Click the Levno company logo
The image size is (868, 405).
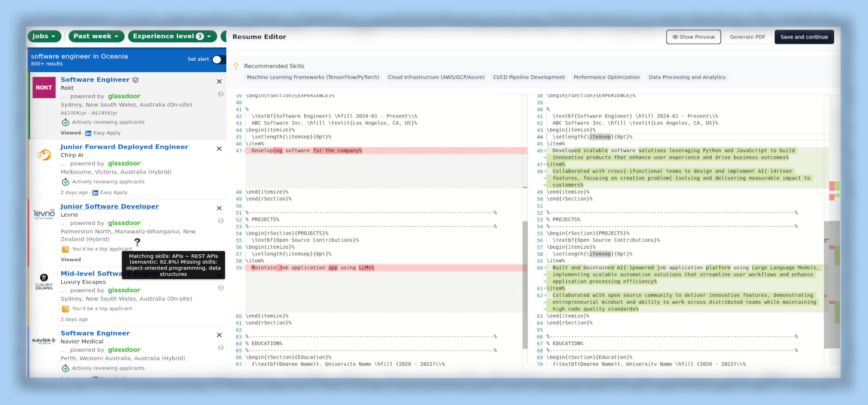tap(44, 214)
